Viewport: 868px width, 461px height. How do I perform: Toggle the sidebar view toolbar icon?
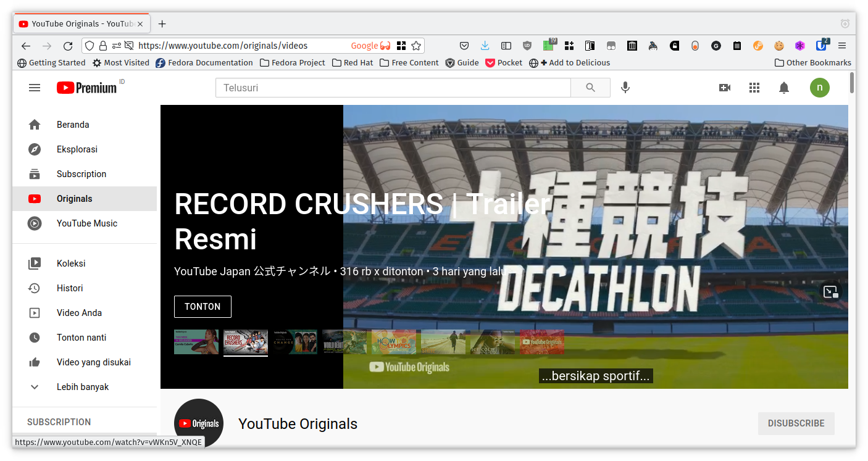tap(506, 46)
